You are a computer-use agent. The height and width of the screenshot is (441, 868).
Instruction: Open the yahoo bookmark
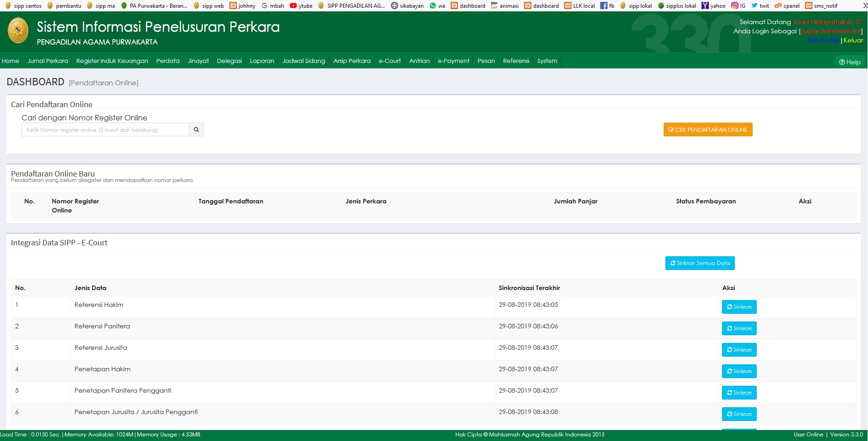713,5
